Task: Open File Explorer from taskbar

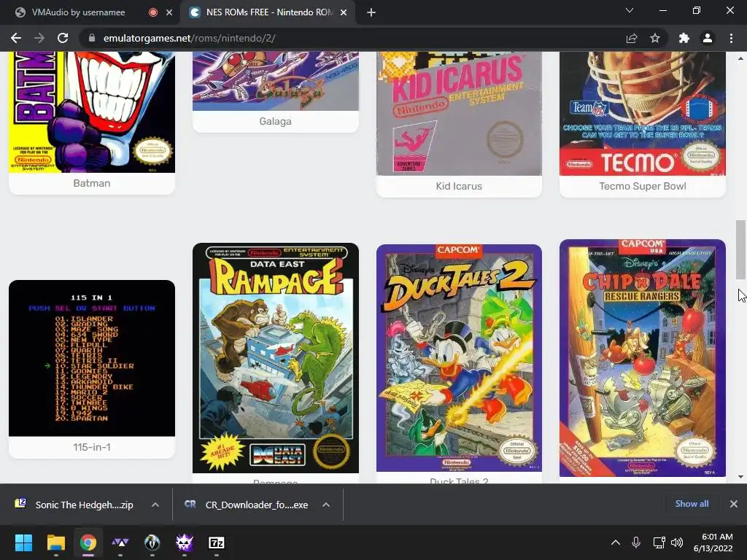Action: pos(55,542)
